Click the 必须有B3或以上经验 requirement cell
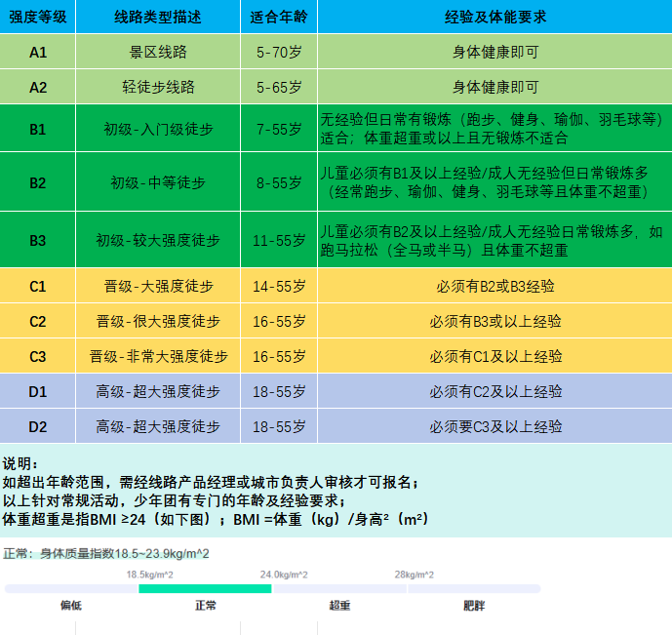This screenshot has height=635, width=672. click(x=494, y=321)
